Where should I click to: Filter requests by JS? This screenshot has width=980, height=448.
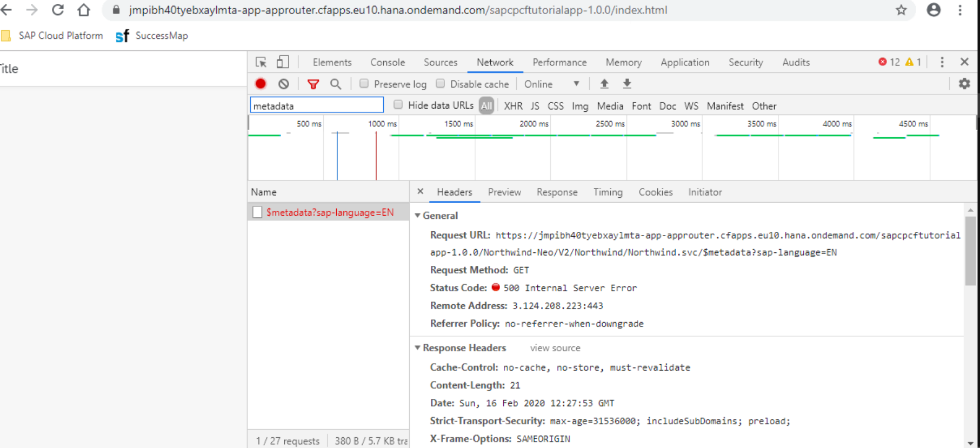[535, 106]
